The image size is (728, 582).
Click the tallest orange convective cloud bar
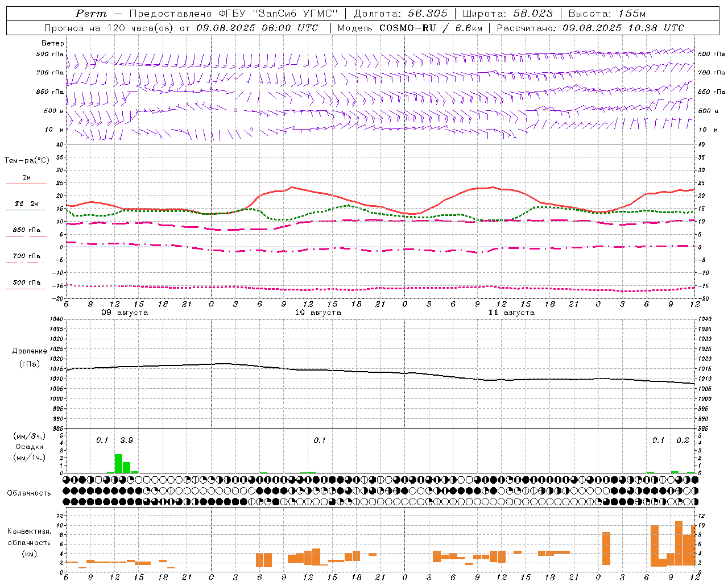(x=679, y=543)
